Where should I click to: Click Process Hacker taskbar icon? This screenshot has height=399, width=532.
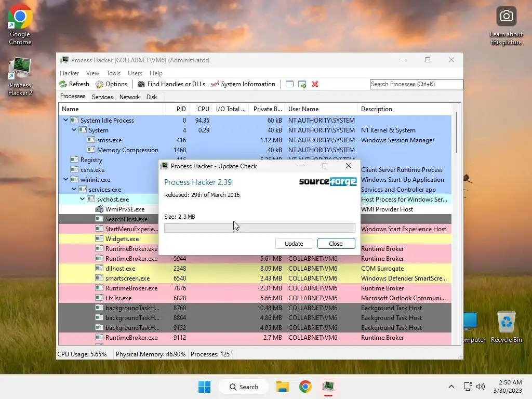328,387
